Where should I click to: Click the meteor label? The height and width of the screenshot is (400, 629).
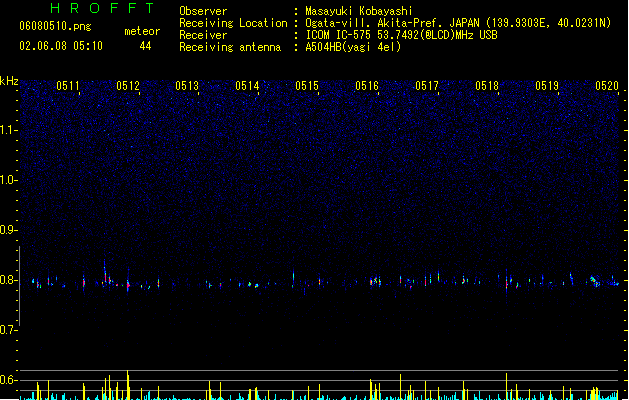pyautogui.click(x=142, y=31)
